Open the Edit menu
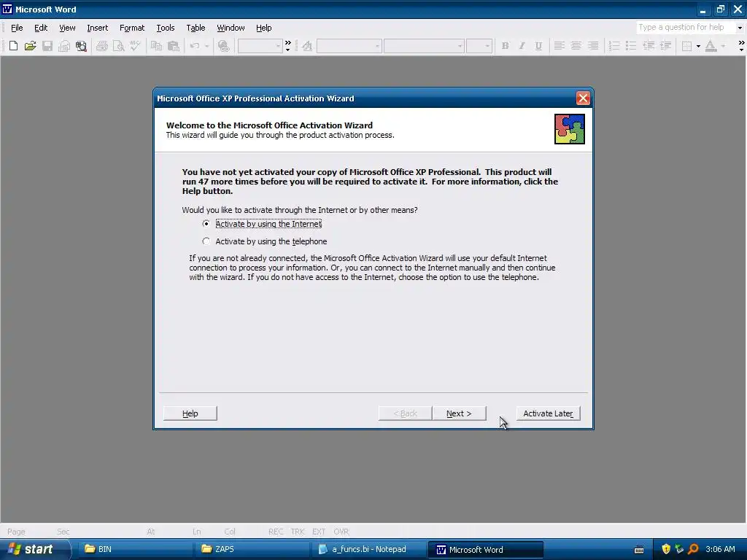The height and width of the screenshot is (560, 747). pyautogui.click(x=41, y=28)
